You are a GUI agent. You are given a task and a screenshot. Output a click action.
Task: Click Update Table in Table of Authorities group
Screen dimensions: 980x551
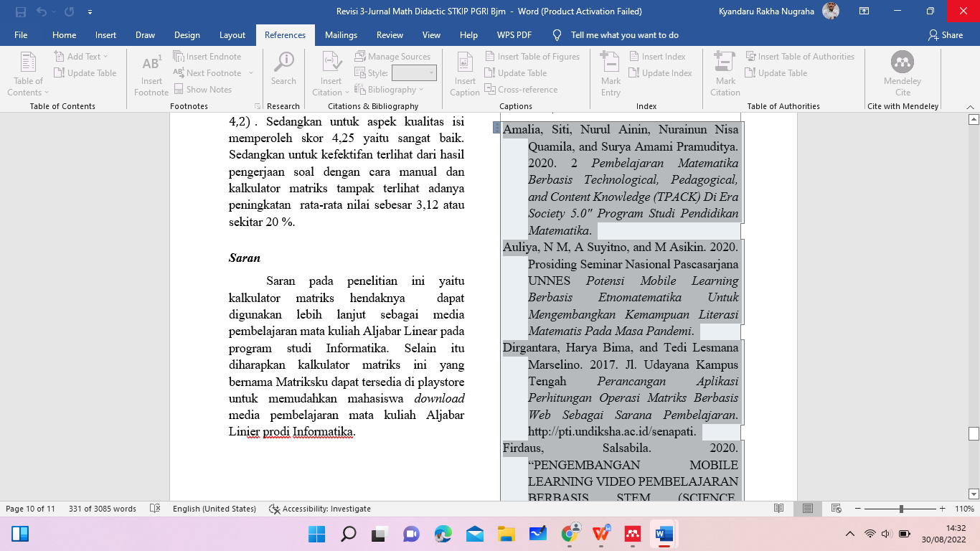[776, 73]
